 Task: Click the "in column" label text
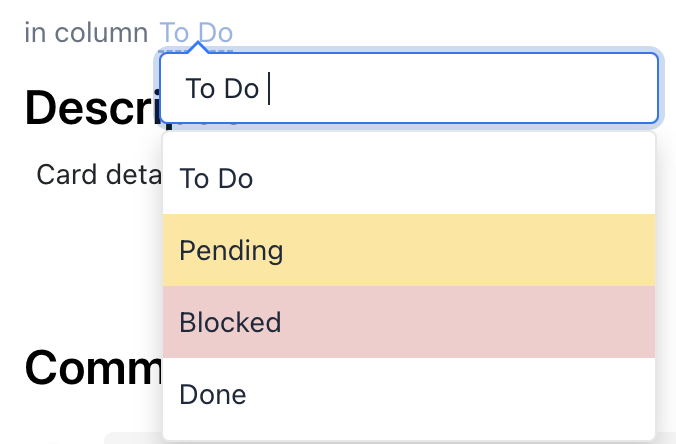click(86, 32)
